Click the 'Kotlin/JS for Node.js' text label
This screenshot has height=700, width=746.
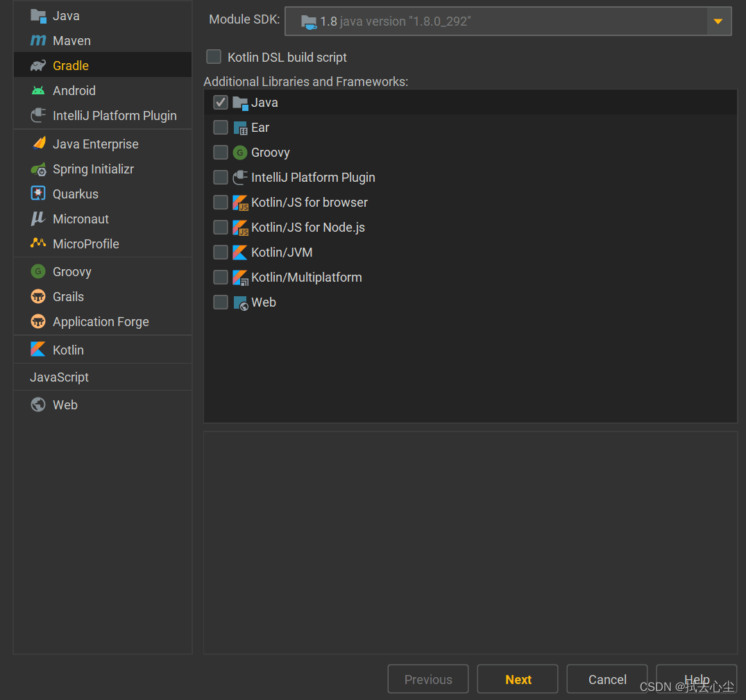tap(308, 228)
